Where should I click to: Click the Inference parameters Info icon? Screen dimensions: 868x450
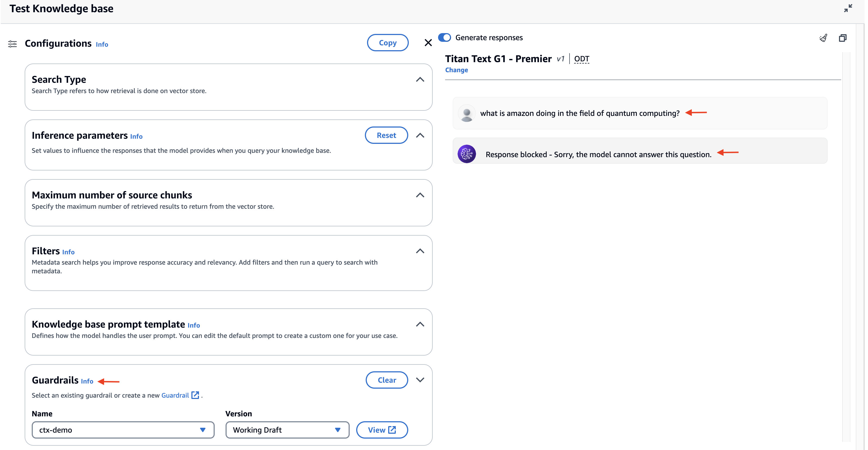pos(136,135)
